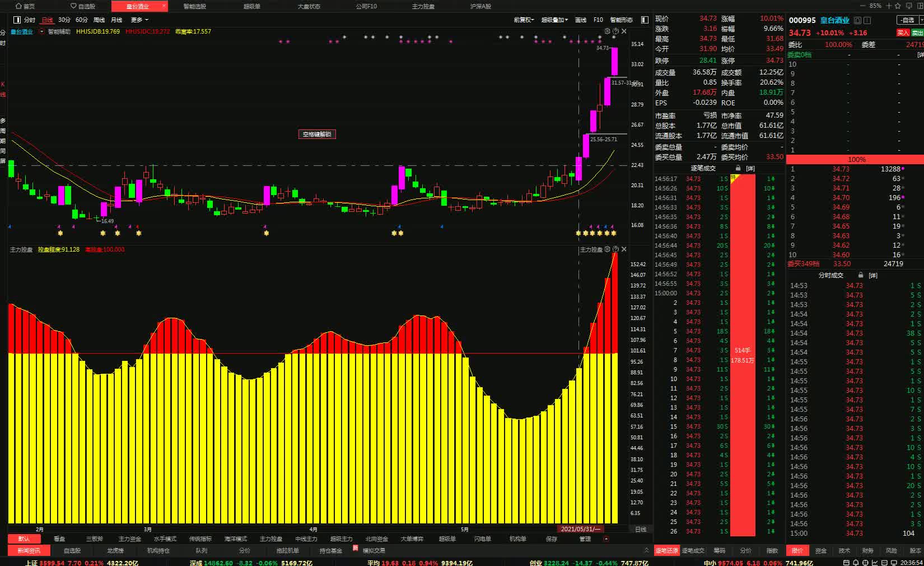924x566 pixels.
Task: Click the 创业 index ticker
Action: tap(589, 563)
